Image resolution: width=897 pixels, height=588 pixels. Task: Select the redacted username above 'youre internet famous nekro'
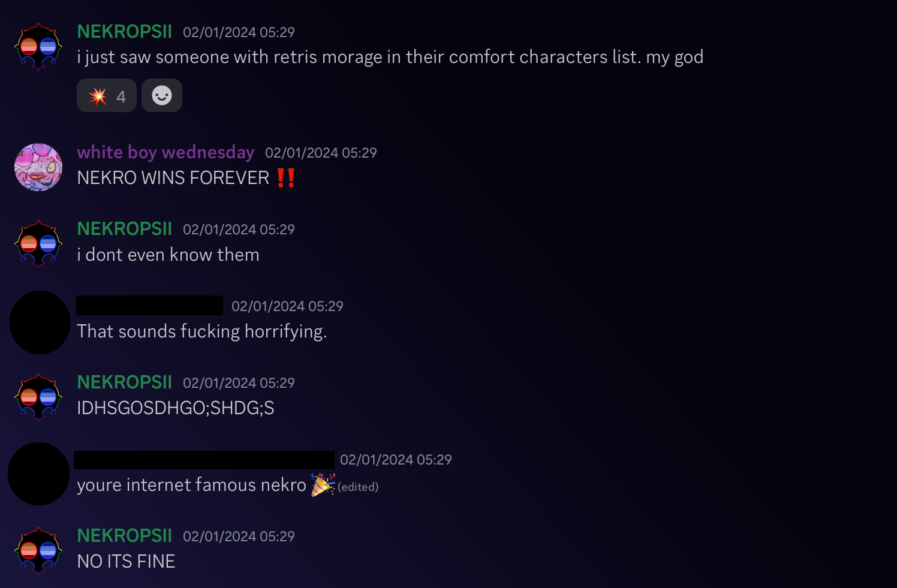tap(204, 460)
